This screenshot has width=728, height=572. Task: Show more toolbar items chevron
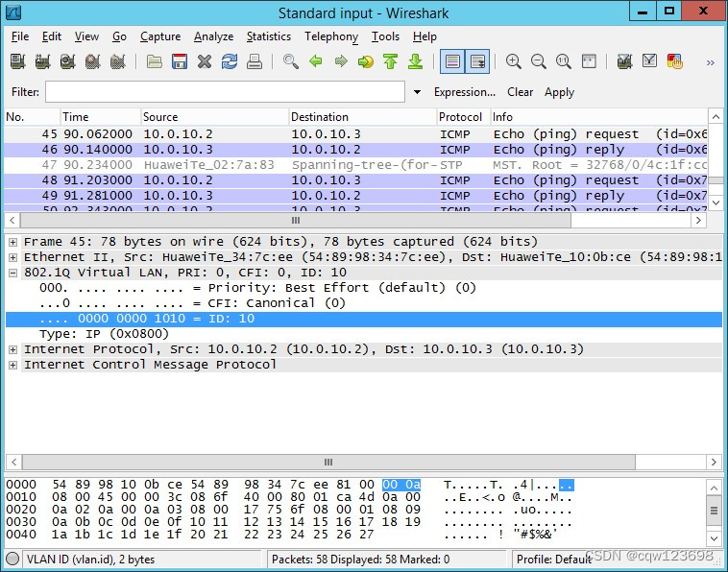tap(711, 62)
